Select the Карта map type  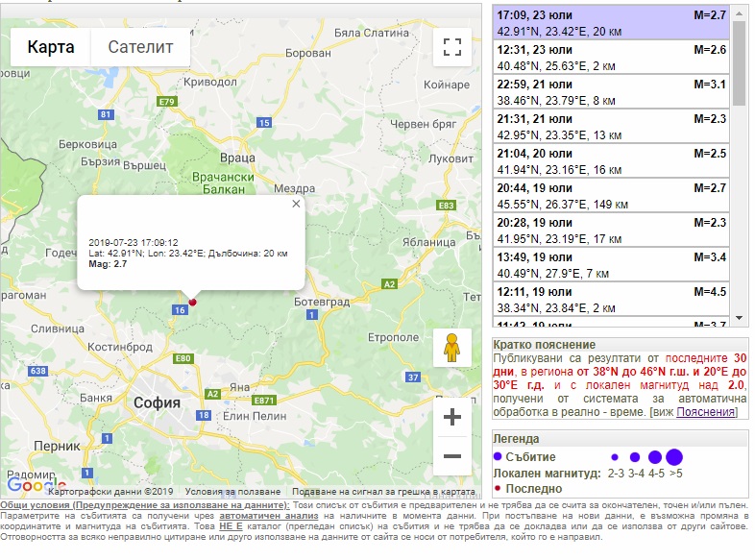pyautogui.click(x=51, y=47)
